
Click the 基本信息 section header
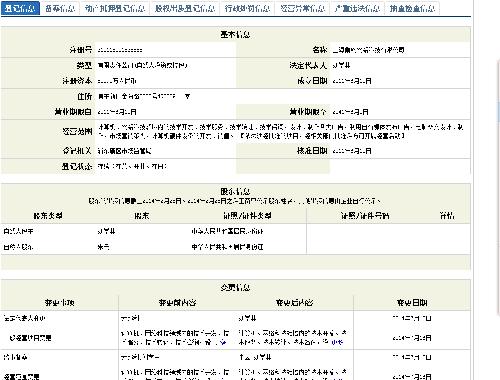click(x=235, y=34)
